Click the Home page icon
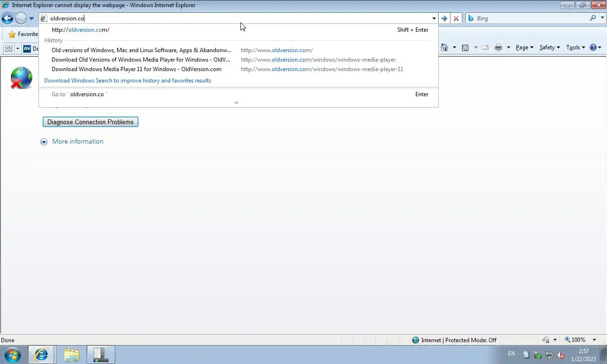The width and height of the screenshot is (607, 364). 444,47
